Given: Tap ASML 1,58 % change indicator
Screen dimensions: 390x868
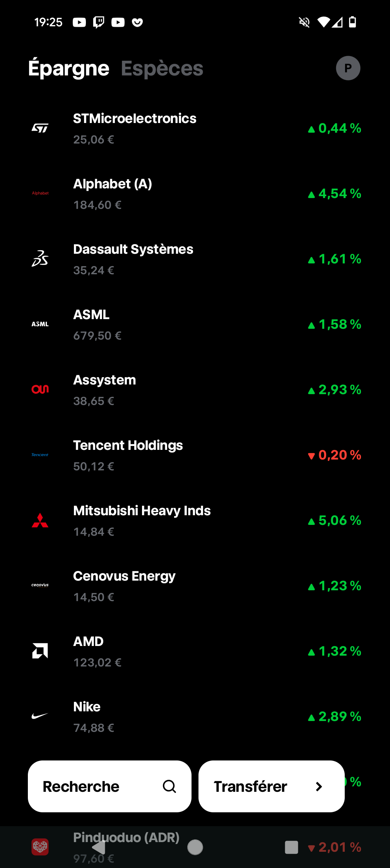Looking at the screenshot, I should [335, 324].
